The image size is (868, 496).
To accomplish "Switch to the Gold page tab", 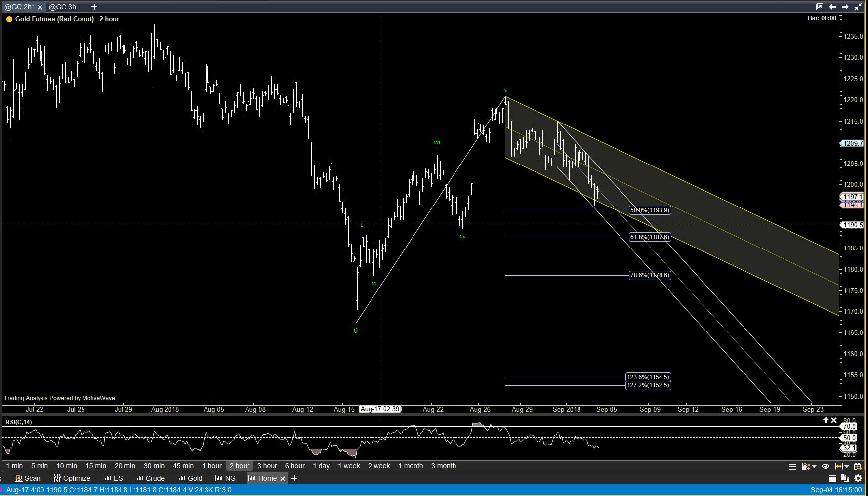I will (x=190, y=478).
